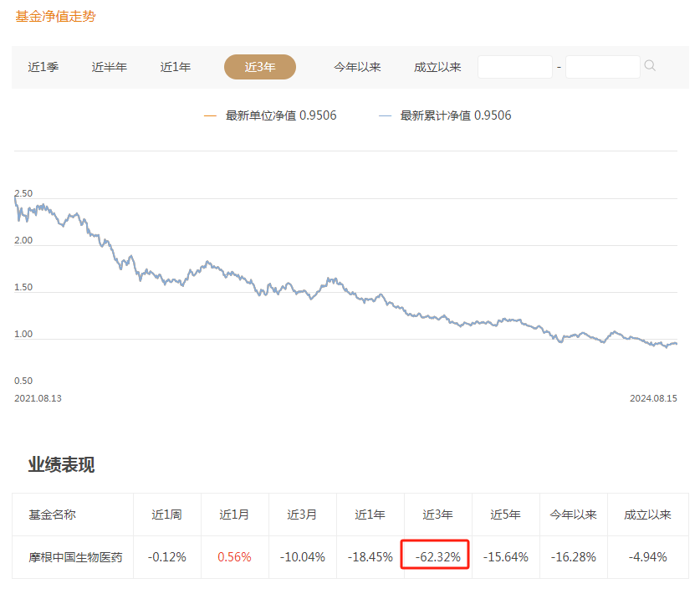The width and height of the screenshot is (700, 594).
Task: Switch to the 近1年 period tab
Action: (176, 66)
